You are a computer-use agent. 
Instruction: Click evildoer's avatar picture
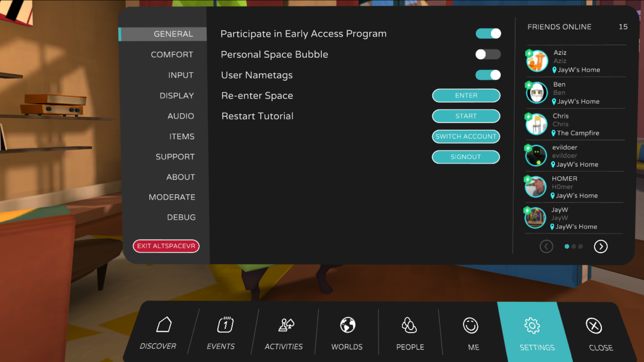tap(536, 155)
